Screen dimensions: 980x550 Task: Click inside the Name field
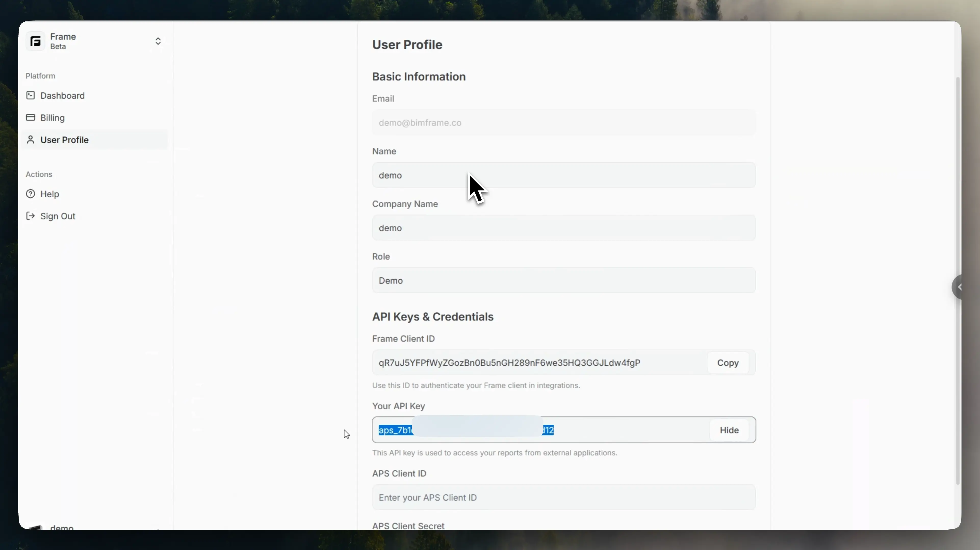point(563,175)
